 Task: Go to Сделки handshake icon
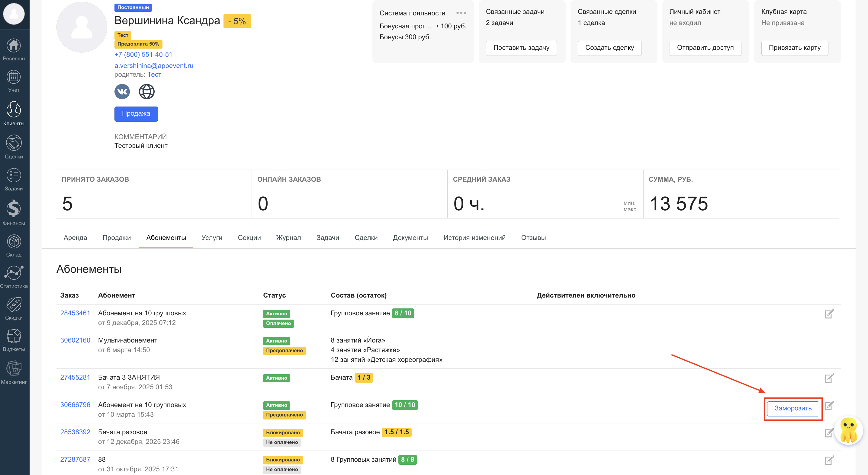[14, 147]
